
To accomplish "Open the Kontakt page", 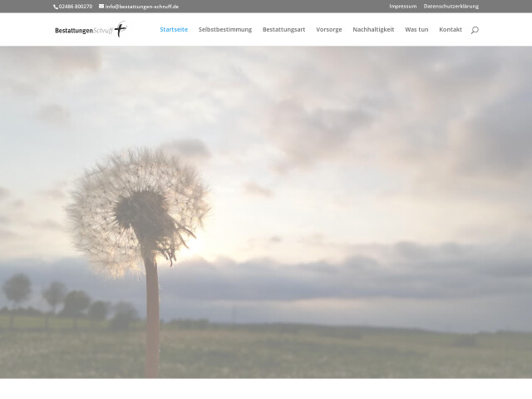I will point(451,30).
